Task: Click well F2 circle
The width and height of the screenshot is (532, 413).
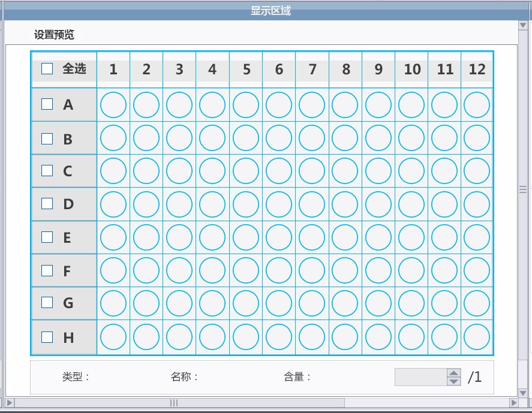Action: [146, 270]
